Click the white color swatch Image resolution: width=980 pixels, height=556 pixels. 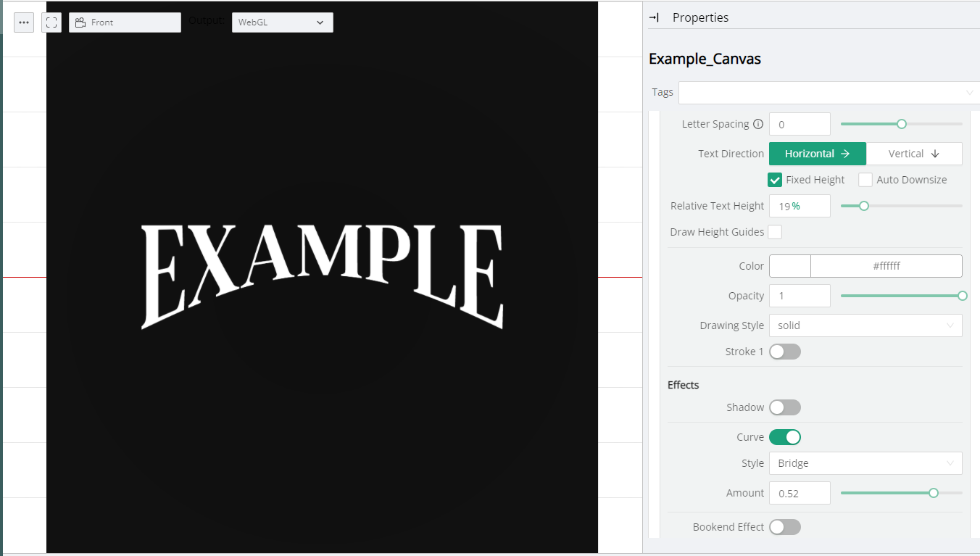[789, 266]
